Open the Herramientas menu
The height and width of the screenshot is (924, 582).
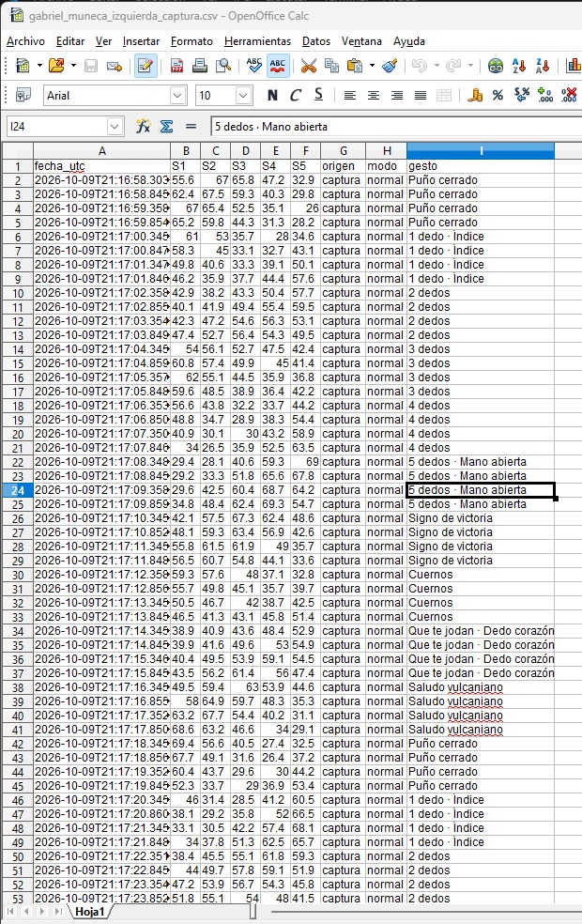(x=257, y=41)
